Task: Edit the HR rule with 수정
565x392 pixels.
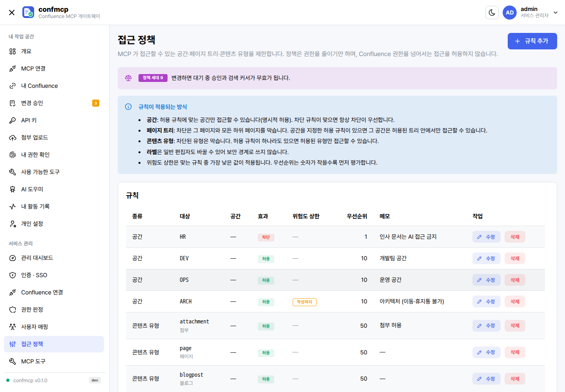Action: click(486, 237)
